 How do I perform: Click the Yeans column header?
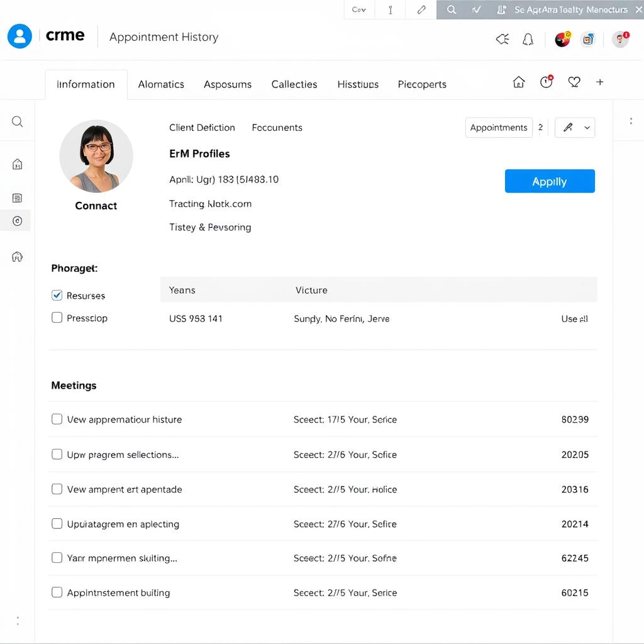click(x=182, y=290)
